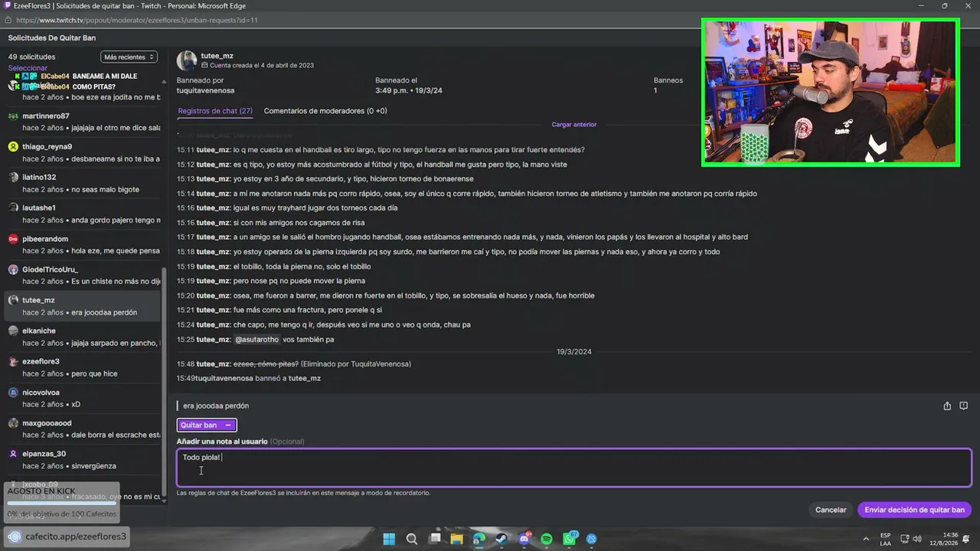Select pibeerandom's unban request
Image resolution: width=980 pixels, height=551 pixels.
click(x=83, y=245)
